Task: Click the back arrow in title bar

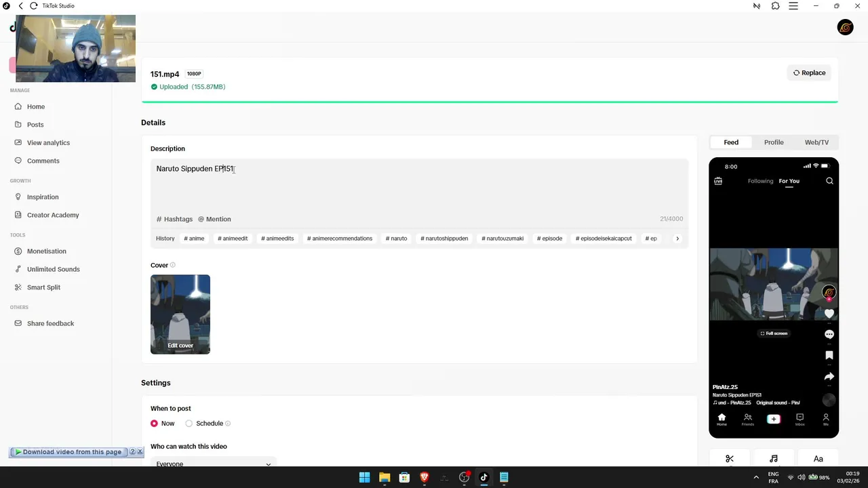Action: coord(20,6)
